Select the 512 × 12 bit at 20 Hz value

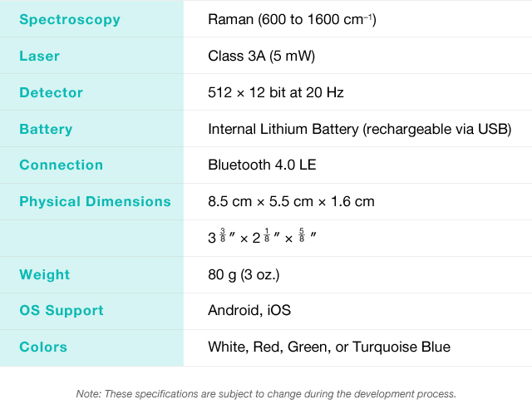[275, 93]
